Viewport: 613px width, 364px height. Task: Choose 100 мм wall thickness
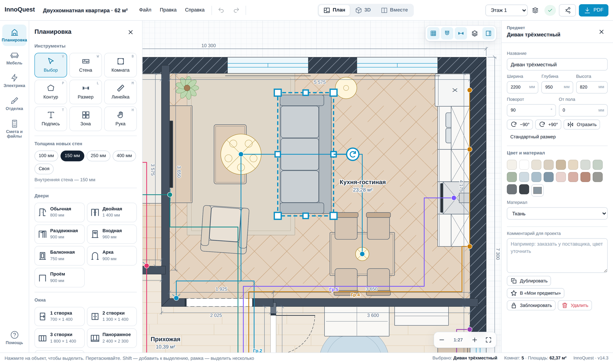coord(46,156)
